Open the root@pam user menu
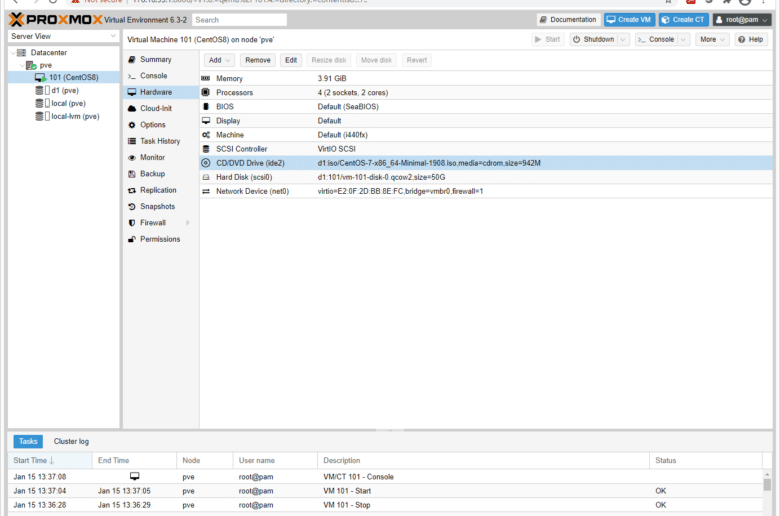Screen dimensions: 780x516 (742, 20)
